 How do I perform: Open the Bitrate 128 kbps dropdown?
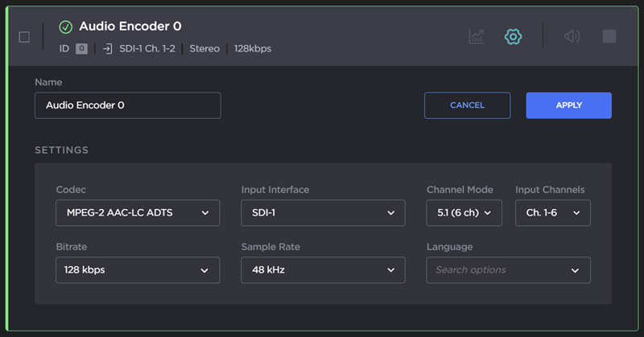point(138,270)
